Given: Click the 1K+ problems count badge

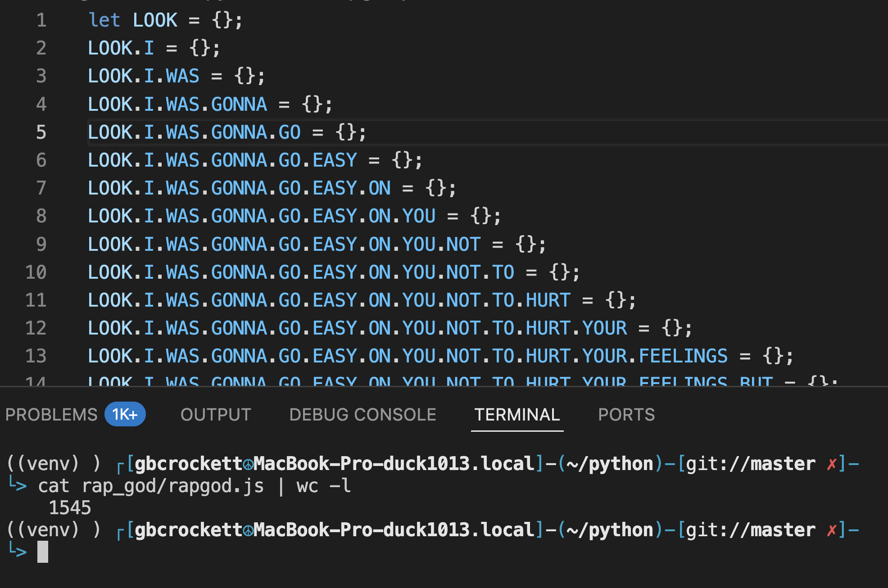Looking at the screenshot, I should click(125, 414).
